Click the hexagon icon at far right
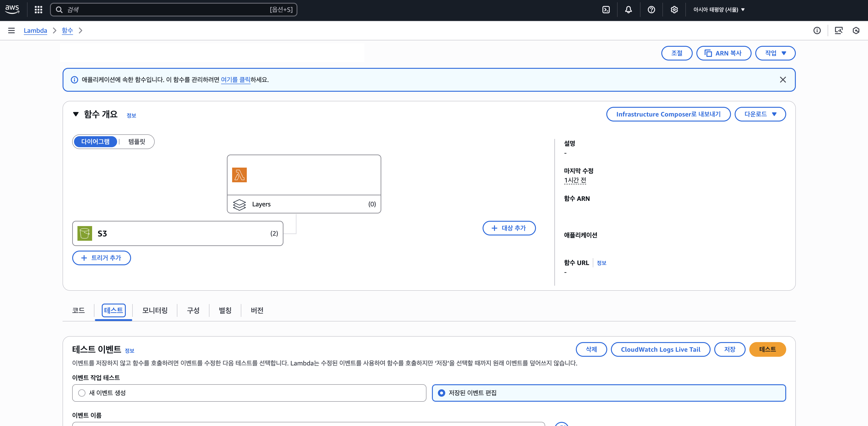868x426 pixels. (x=856, y=31)
